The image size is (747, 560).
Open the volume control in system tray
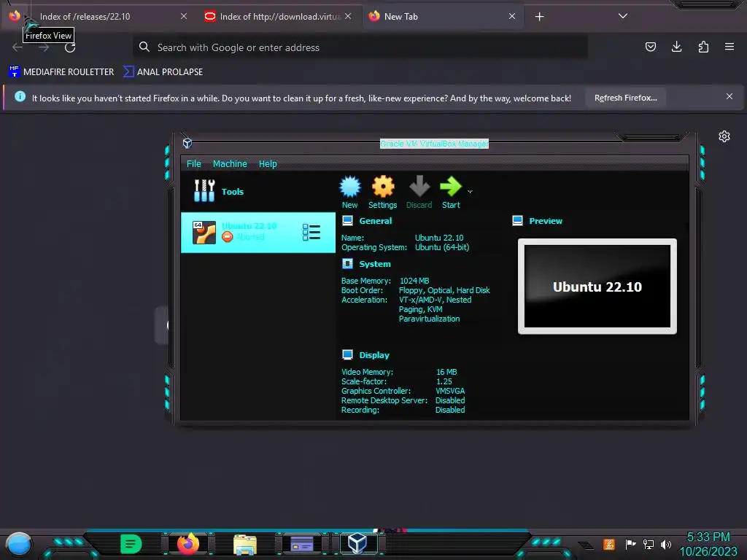click(x=666, y=544)
